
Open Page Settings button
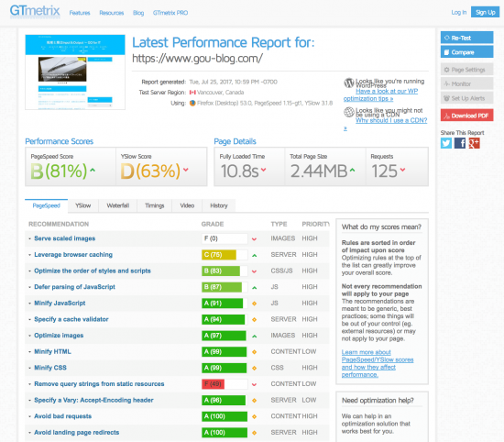click(466, 70)
